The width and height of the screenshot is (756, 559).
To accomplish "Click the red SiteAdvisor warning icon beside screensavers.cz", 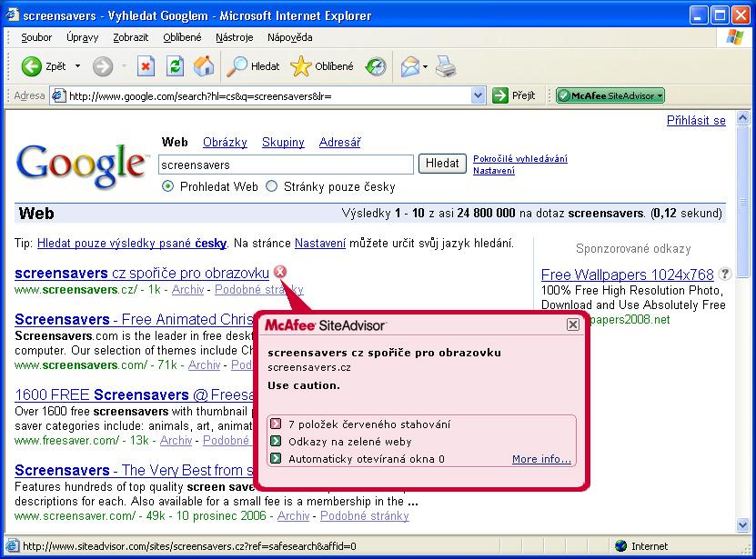I will pos(279,272).
